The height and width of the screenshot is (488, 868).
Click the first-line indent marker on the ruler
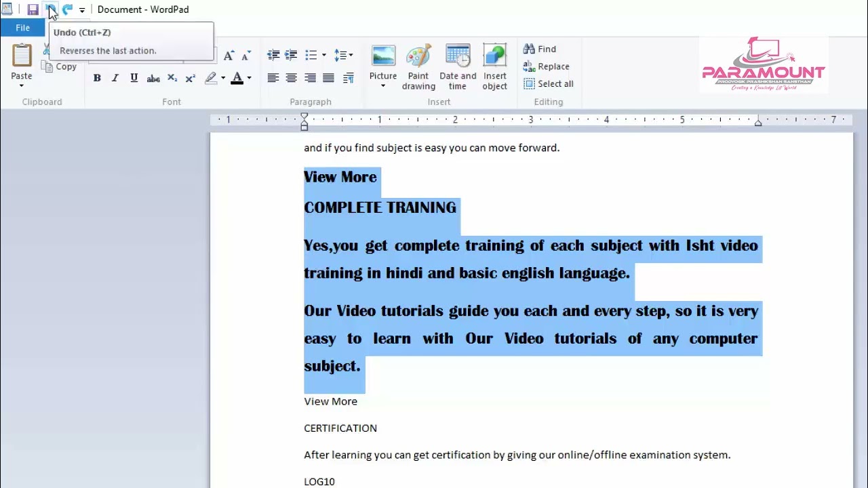[x=304, y=117]
